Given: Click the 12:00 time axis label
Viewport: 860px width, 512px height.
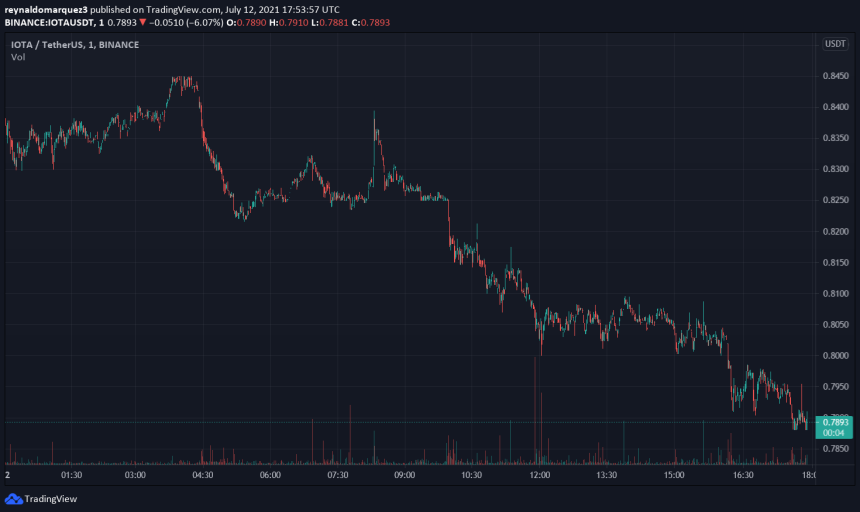Looking at the screenshot, I should click(539, 475).
